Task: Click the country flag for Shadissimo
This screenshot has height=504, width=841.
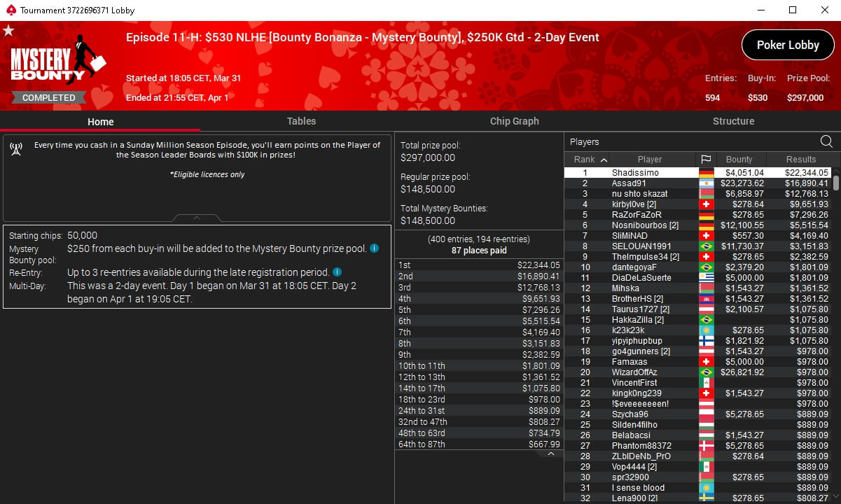Action: tap(706, 173)
